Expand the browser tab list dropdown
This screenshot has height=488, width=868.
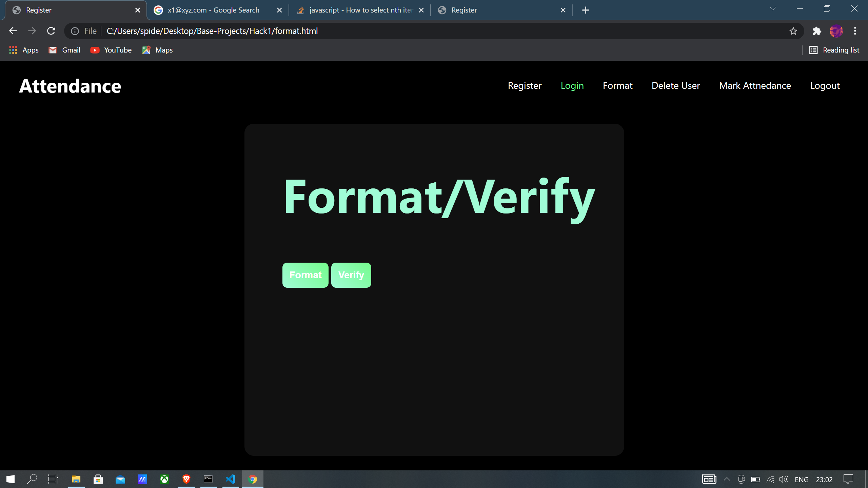pyautogui.click(x=773, y=9)
